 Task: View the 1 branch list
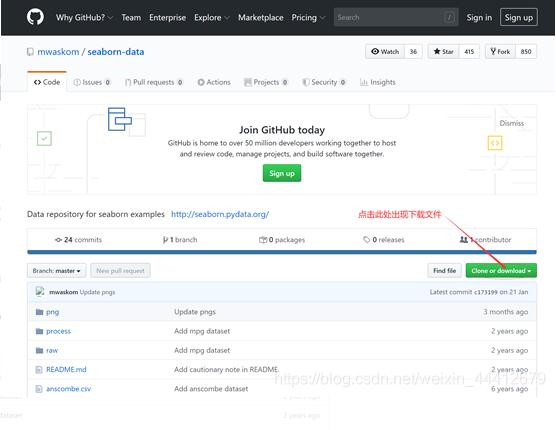click(180, 240)
